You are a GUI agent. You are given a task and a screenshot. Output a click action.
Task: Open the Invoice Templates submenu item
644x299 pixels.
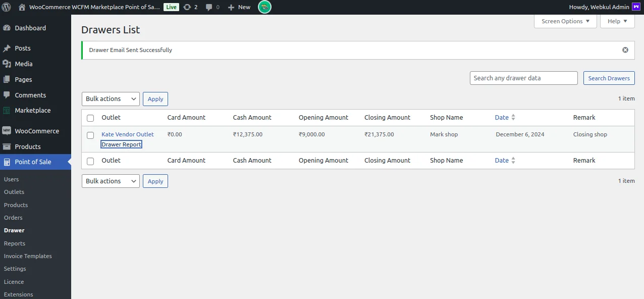[x=28, y=256]
